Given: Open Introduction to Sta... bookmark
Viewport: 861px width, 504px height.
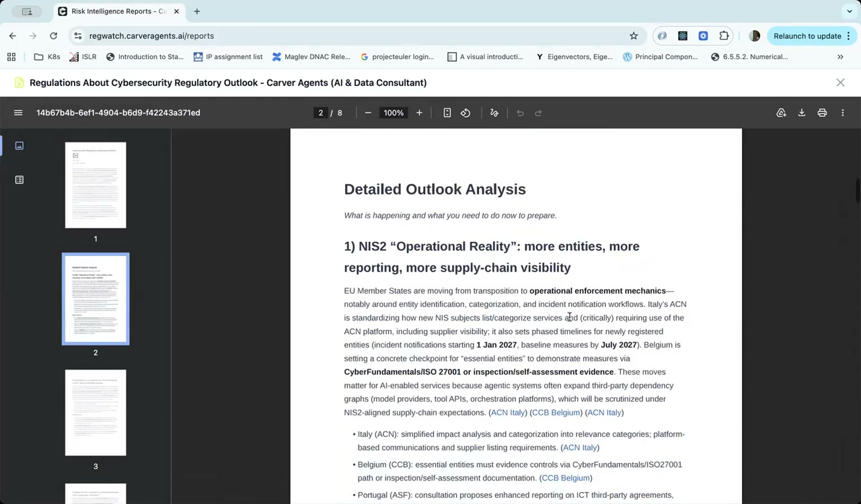Looking at the screenshot, I should coord(145,57).
